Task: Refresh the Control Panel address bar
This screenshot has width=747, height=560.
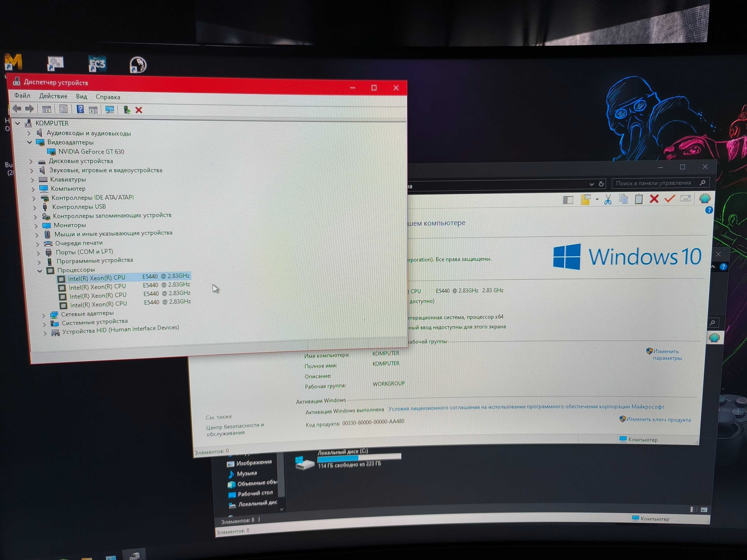Action: pos(601,184)
